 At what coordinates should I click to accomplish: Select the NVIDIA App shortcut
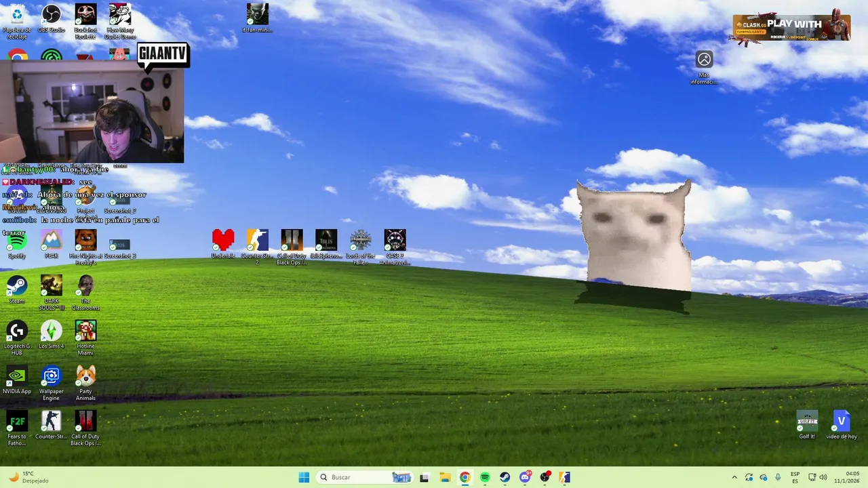point(17,380)
